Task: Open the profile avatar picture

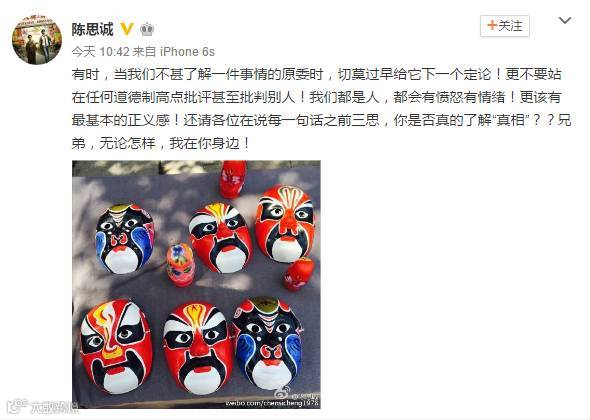Action: (37, 40)
